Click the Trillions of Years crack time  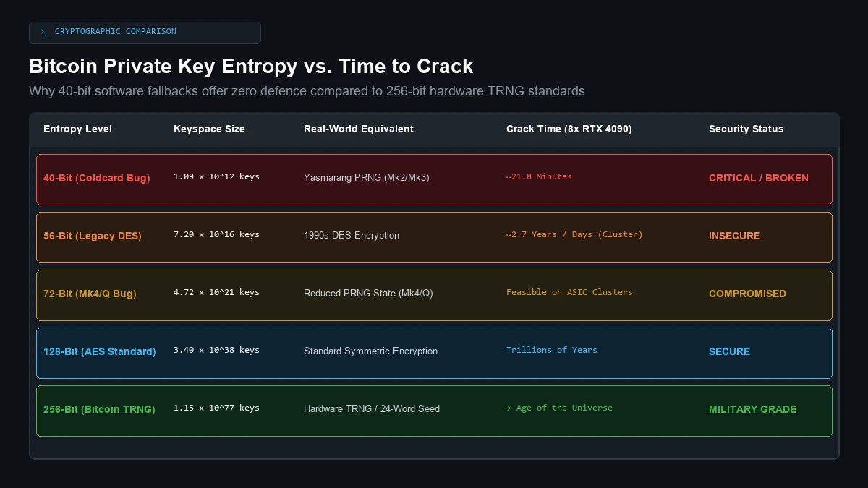click(x=552, y=350)
